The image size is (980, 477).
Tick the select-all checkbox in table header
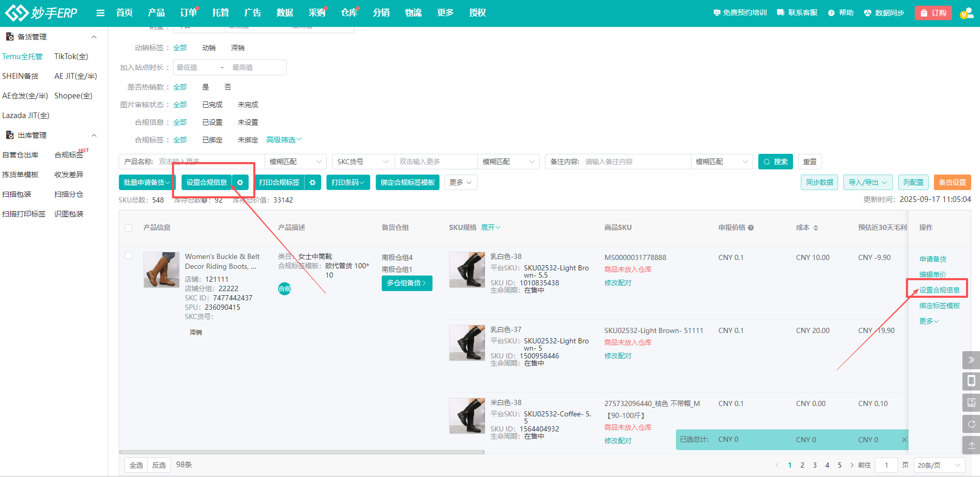(128, 228)
